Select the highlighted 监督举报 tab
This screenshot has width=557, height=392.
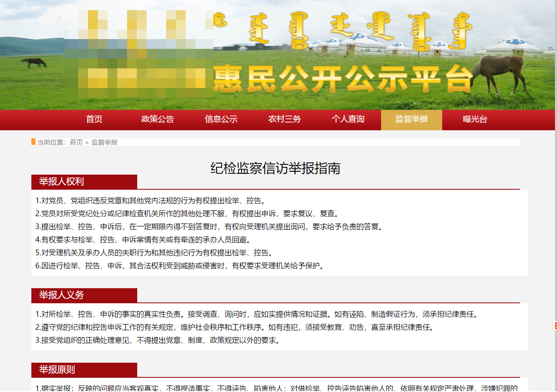tap(411, 120)
